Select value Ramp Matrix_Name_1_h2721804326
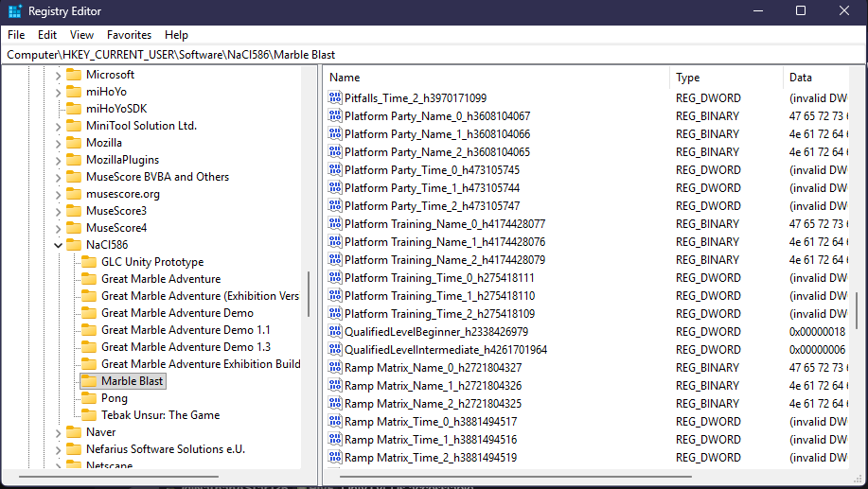Viewport: 868px width, 489px height. click(433, 386)
